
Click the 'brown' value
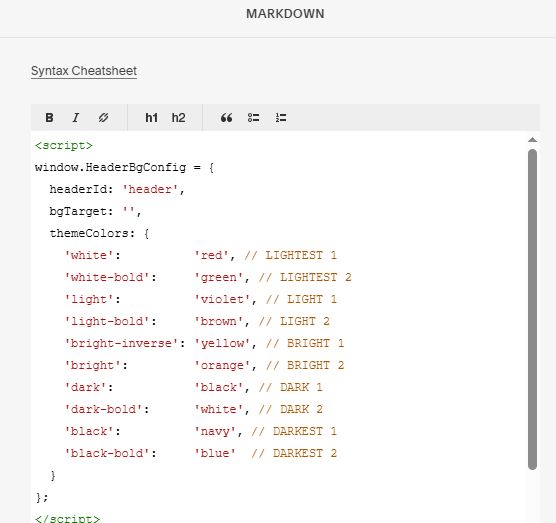[219, 321]
